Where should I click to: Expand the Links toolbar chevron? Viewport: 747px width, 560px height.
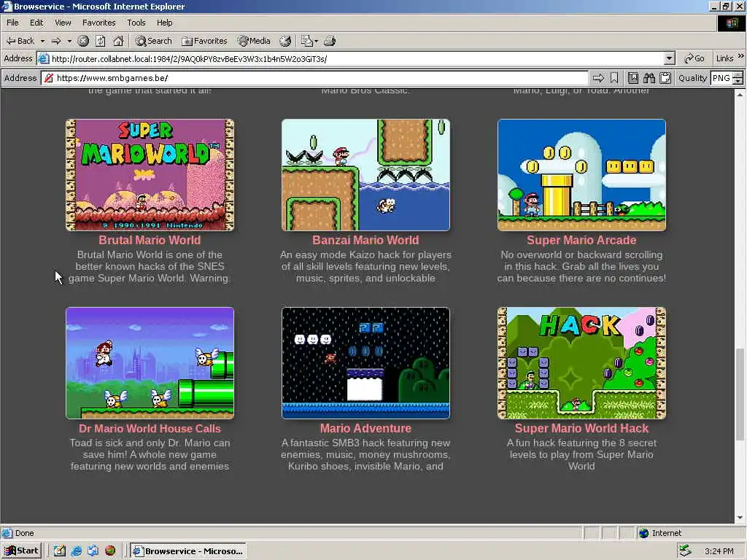(741, 56)
